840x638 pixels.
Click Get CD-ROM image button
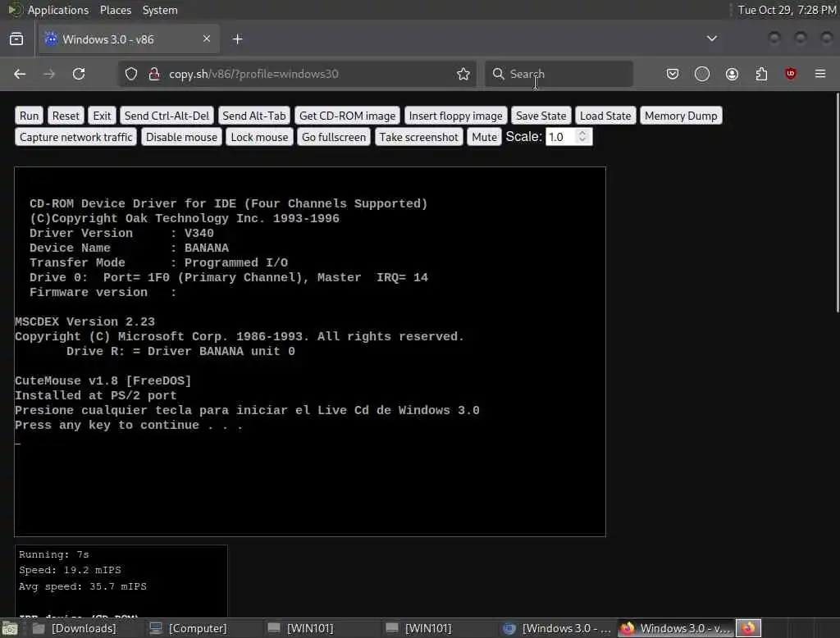(347, 116)
